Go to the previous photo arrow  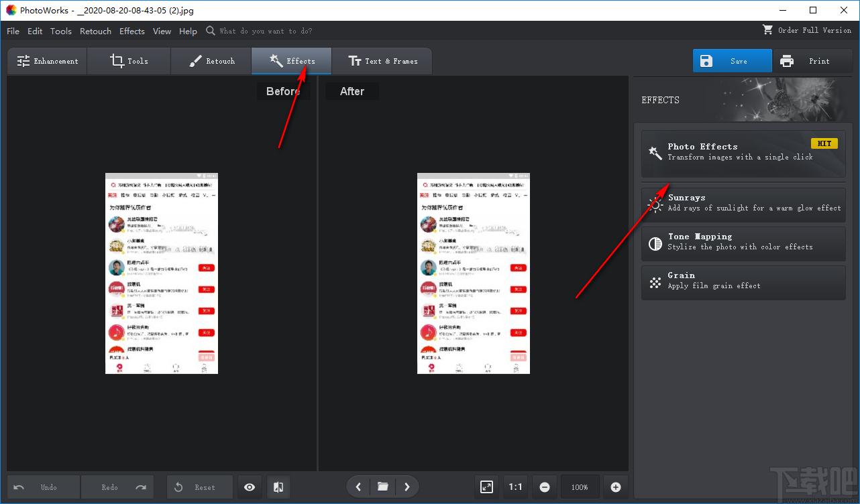click(x=358, y=487)
